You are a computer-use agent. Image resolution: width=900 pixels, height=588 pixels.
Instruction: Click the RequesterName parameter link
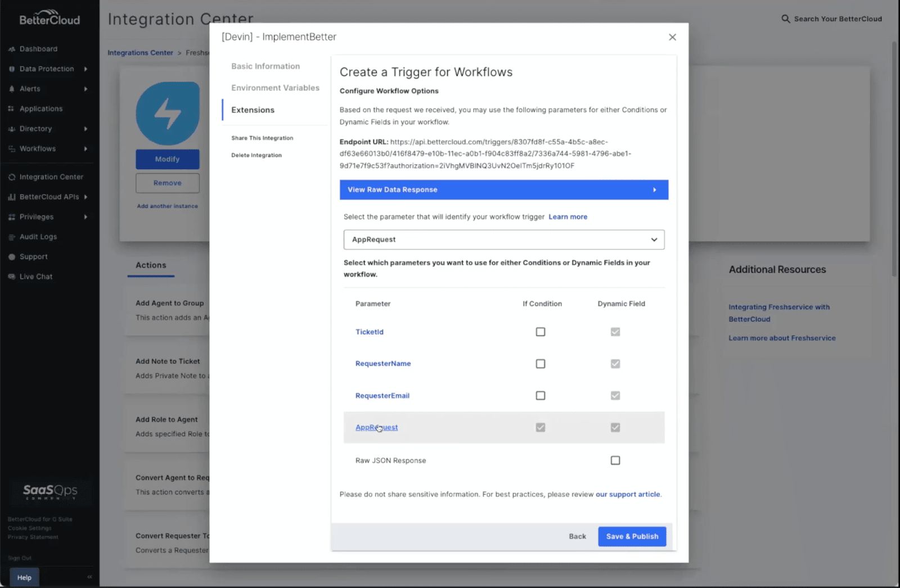383,364
